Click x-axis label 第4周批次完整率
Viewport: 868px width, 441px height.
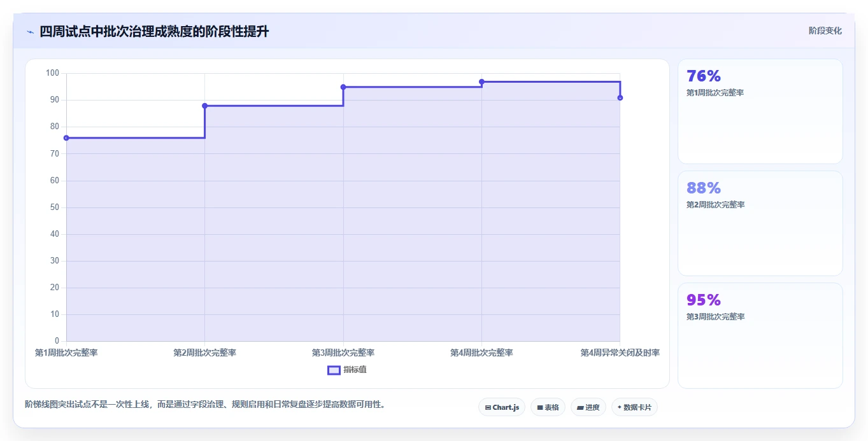point(481,353)
